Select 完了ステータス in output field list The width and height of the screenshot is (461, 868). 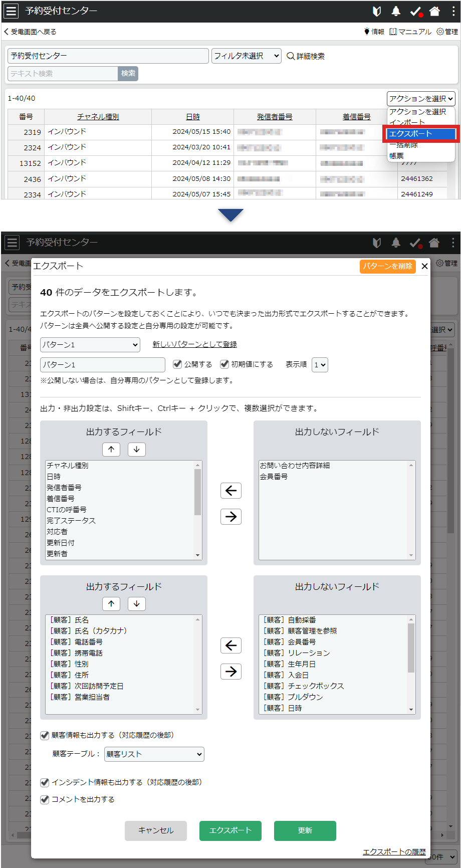(x=120, y=521)
